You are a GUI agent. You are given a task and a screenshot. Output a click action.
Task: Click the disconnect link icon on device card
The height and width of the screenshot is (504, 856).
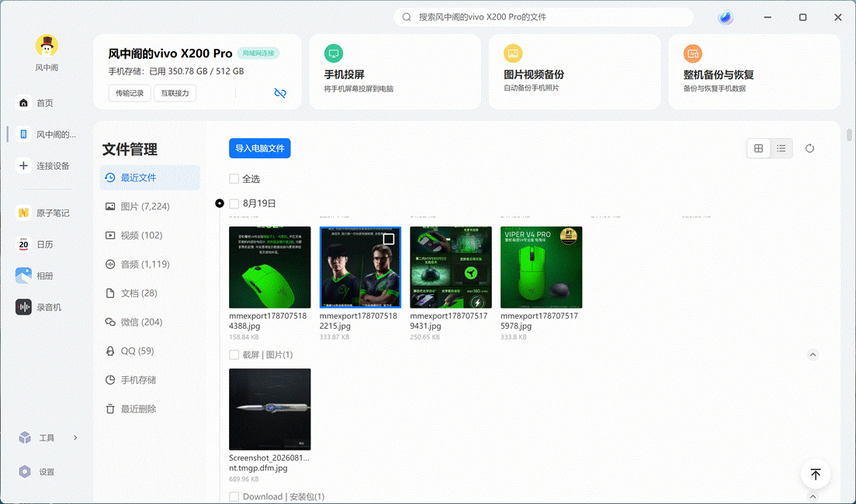(280, 93)
